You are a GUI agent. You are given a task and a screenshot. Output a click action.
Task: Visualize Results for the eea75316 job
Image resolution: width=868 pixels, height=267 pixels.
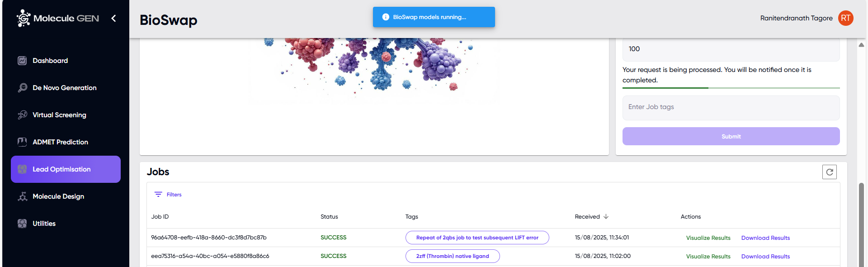(x=708, y=257)
